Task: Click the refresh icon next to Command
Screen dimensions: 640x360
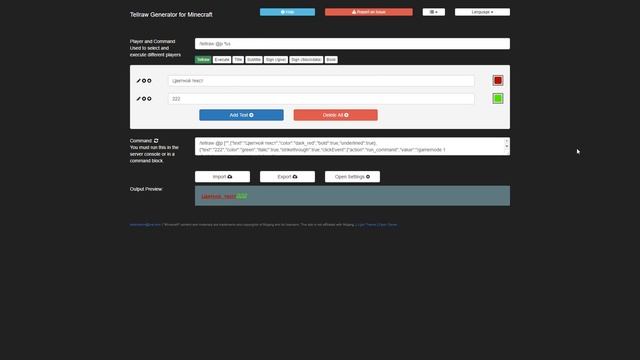Action: [156, 141]
